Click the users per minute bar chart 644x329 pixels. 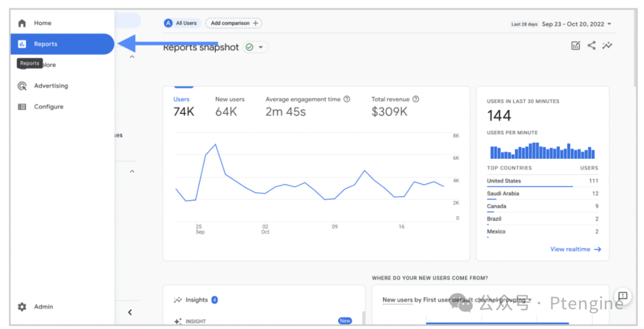click(x=543, y=150)
